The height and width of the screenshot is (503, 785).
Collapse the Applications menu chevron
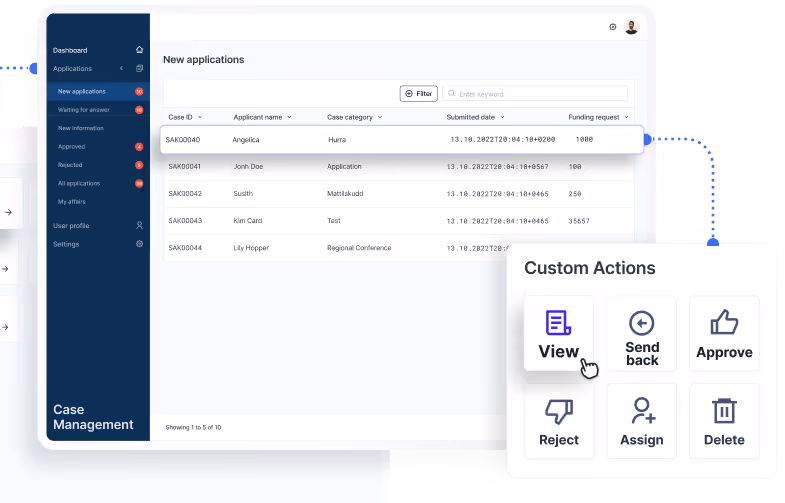click(x=121, y=68)
